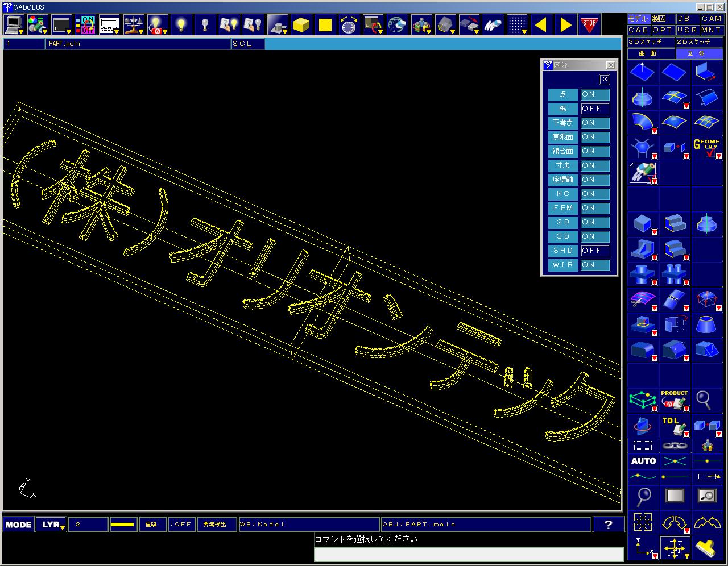Expand the rotate view arrows dropdown
728x566 pixels.
(686, 530)
